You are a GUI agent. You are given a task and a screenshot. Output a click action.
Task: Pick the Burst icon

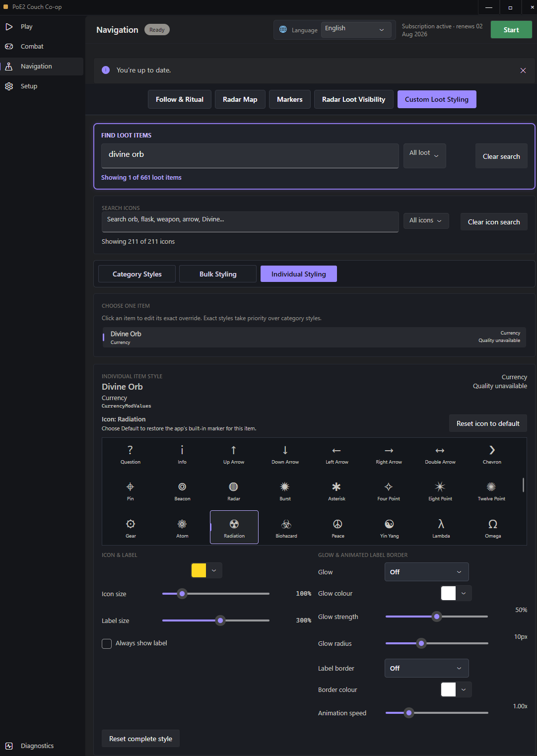coord(285,490)
